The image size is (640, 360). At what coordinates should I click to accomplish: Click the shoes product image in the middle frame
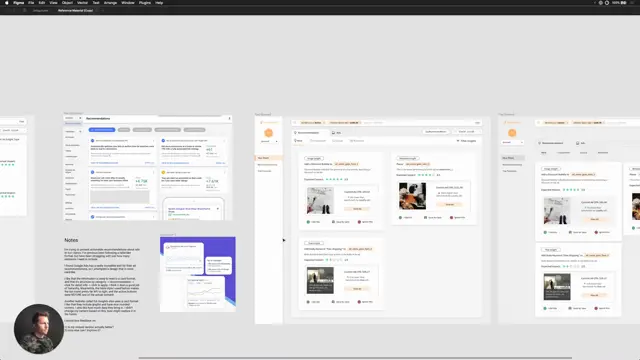pyautogui.click(x=320, y=200)
